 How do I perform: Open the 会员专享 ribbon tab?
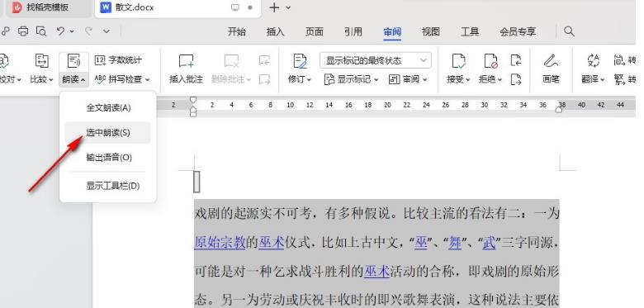click(518, 31)
